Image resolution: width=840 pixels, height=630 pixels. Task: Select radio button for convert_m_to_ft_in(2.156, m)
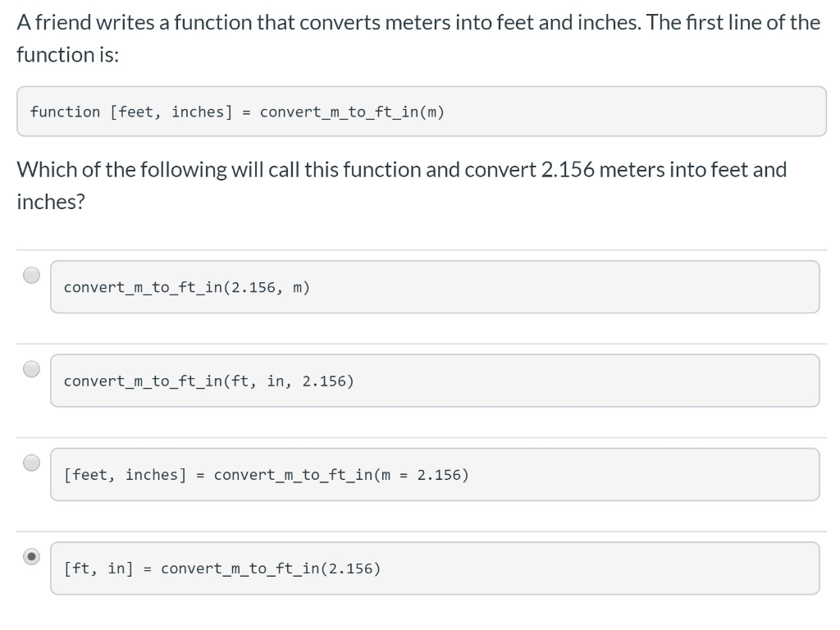[31, 276]
